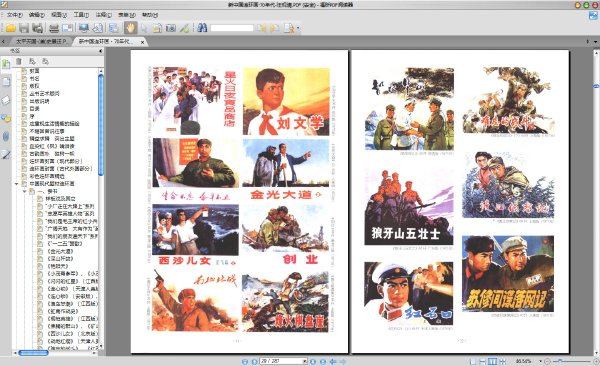Open the 金光大道 bookmark

(60, 251)
